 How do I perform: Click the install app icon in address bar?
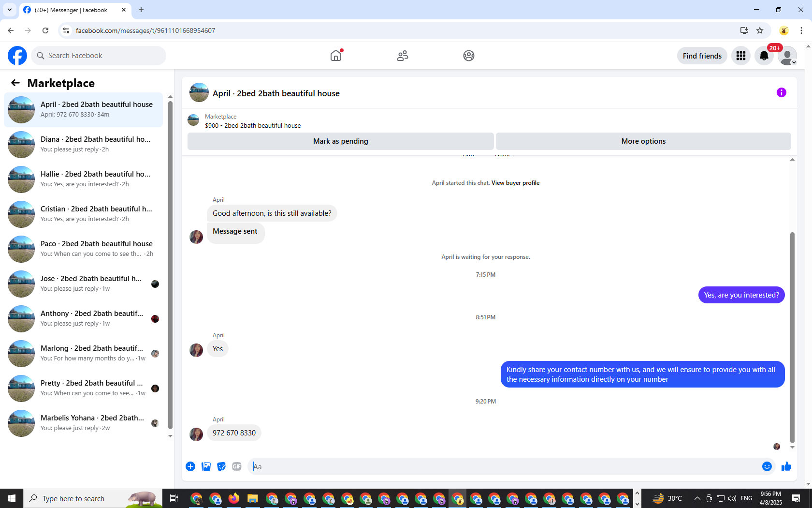click(744, 30)
